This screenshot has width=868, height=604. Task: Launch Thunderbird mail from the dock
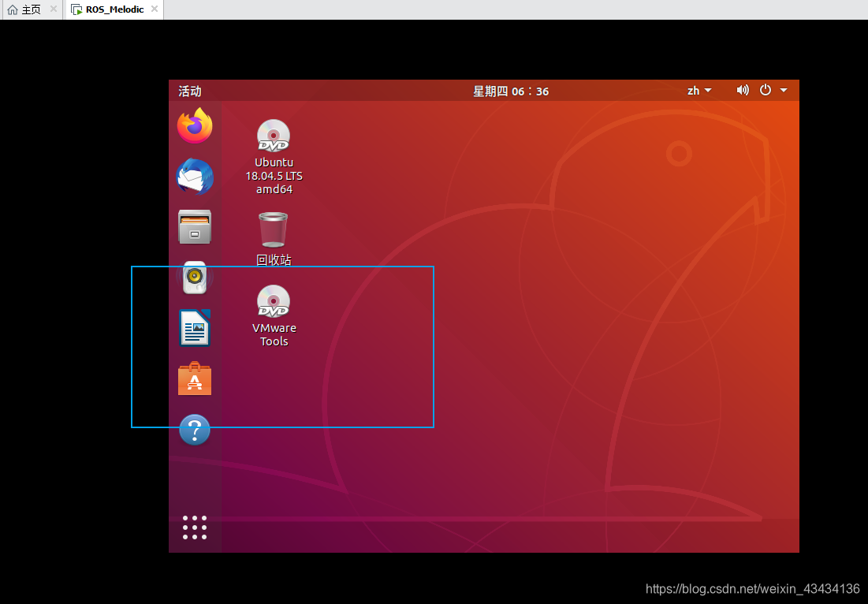[195, 177]
